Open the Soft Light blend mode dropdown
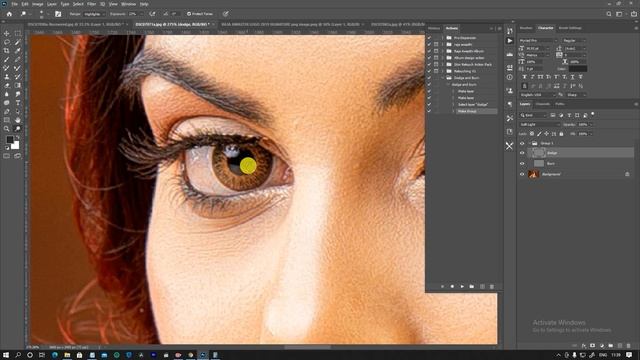The width and height of the screenshot is (640, 360). pyautogui.click(x=539, y=124)
